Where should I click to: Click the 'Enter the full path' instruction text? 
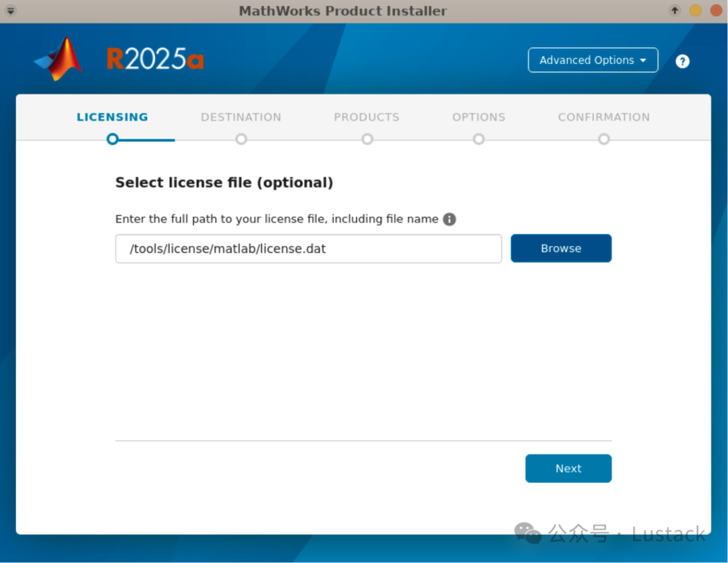277,218
